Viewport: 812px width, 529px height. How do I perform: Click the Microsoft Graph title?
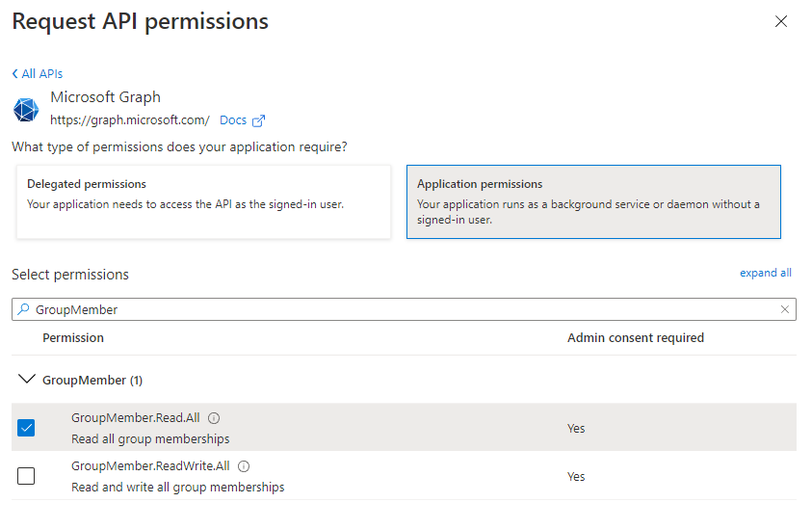click(x=106, y=97)
